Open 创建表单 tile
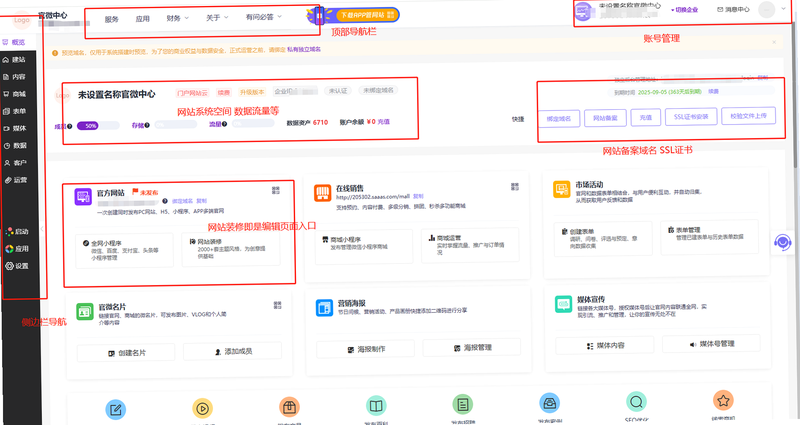 click(603, 238)
